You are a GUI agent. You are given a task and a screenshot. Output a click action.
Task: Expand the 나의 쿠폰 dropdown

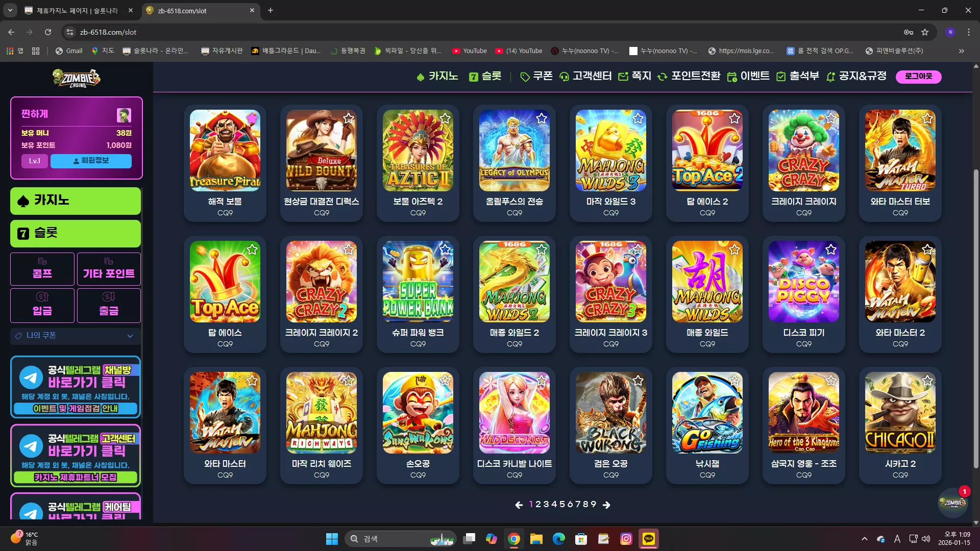tap(76, 336)
